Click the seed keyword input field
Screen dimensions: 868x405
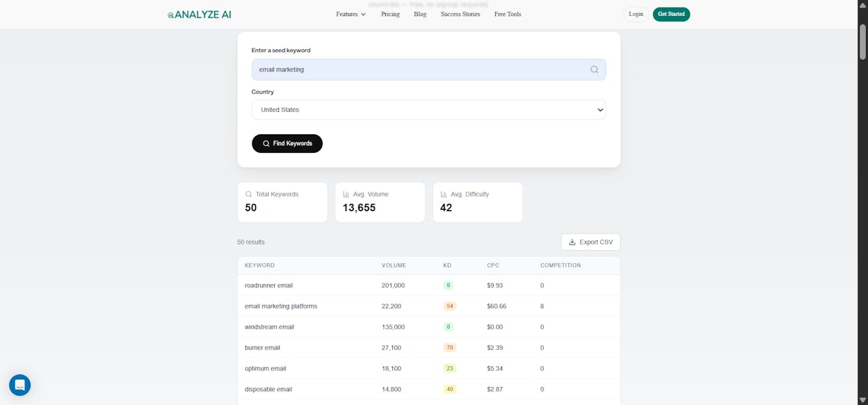pyautogui.click(x=428, y=69)
